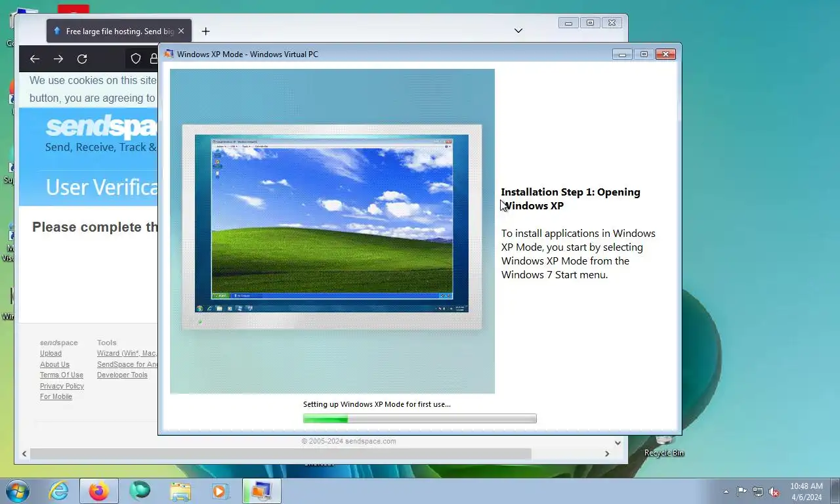Minimize the Firefox window

[x=568, y=23]
